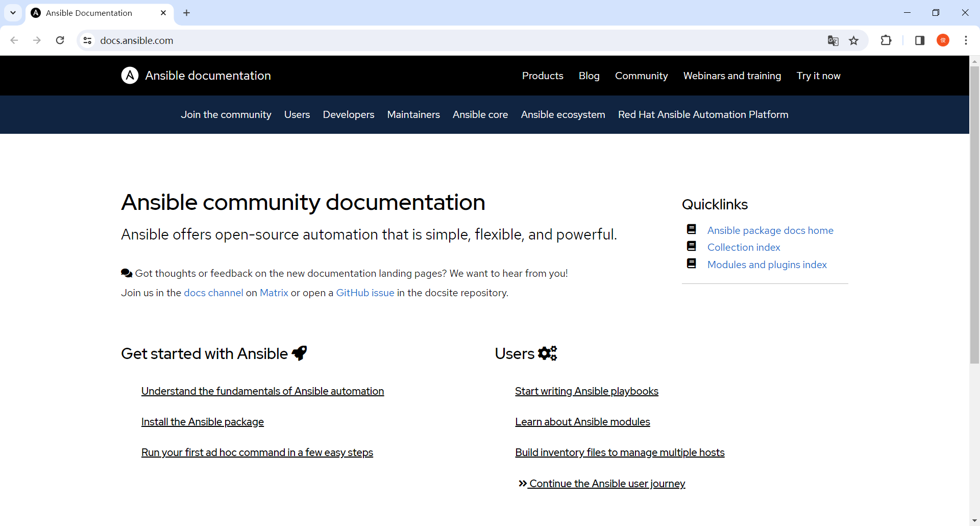Open Start writing Ansible playbooks link
Viewport: 980px width, 526px height.
(586, 391)
